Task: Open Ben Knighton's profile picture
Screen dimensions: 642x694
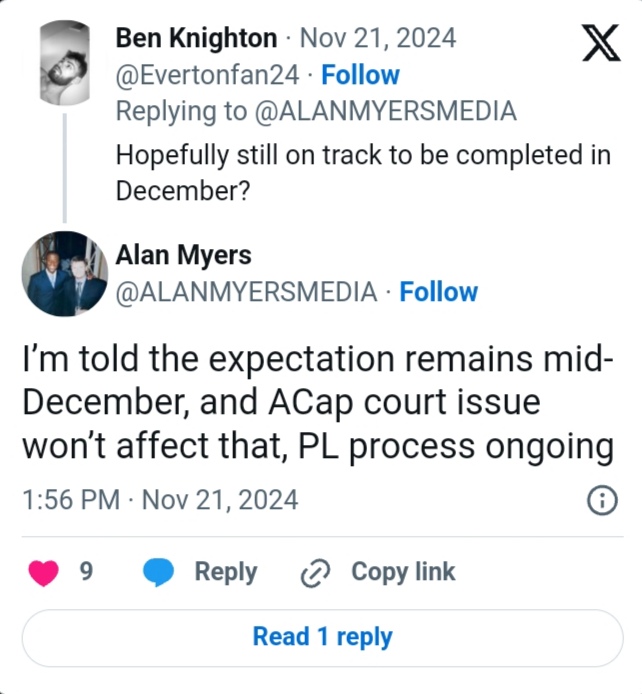Action: (x=66, y=62)
